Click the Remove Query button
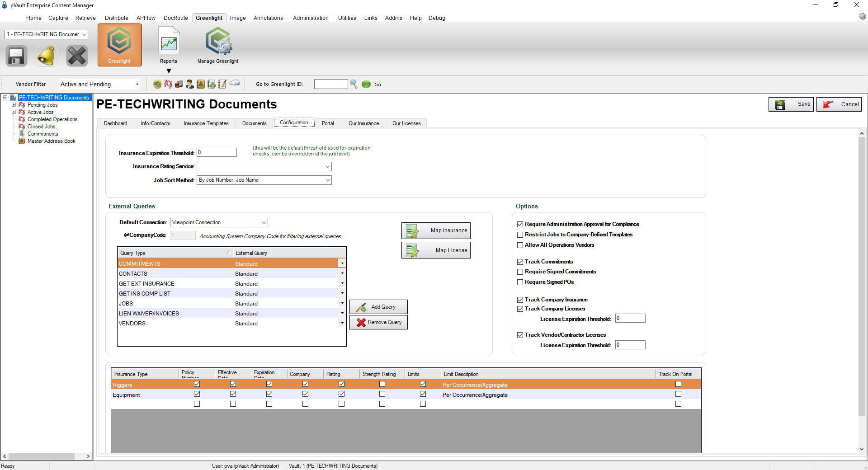The height and width of the screenshot is (470, 868). pos(378,322)
